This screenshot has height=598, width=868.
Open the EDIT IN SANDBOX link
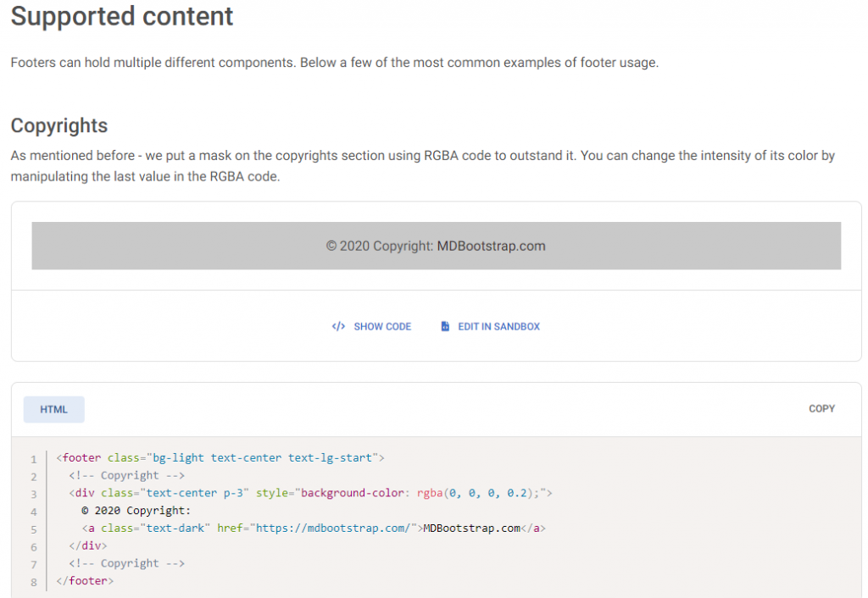[498, 326]
